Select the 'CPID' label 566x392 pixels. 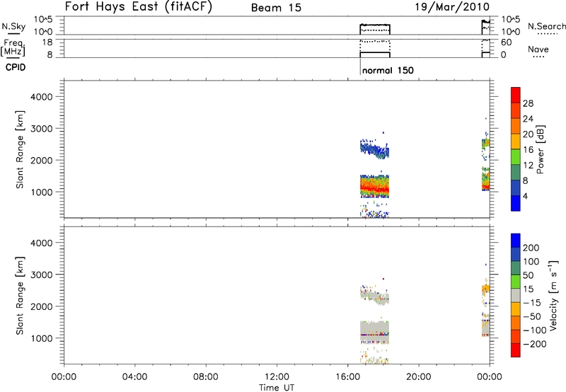(16, 67)
